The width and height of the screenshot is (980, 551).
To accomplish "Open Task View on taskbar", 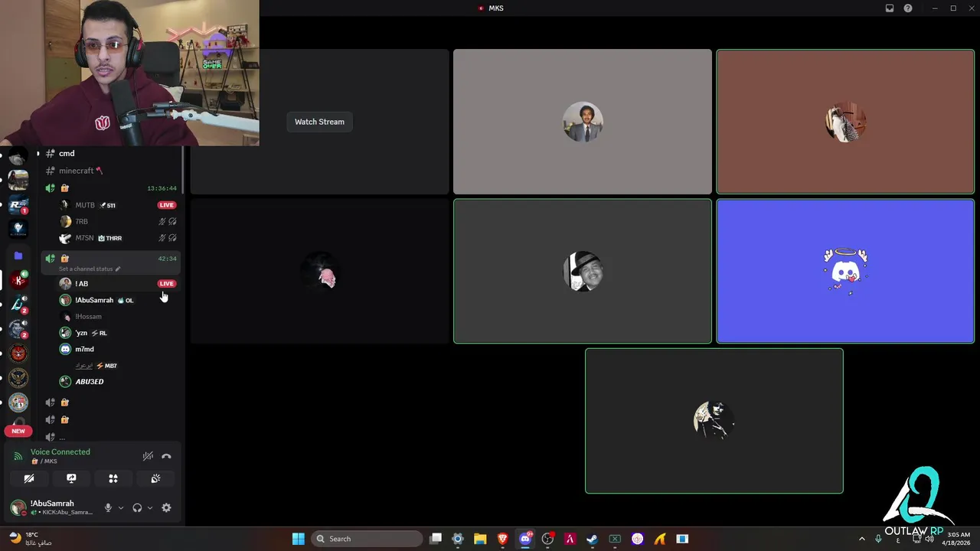I will point(436,539).
